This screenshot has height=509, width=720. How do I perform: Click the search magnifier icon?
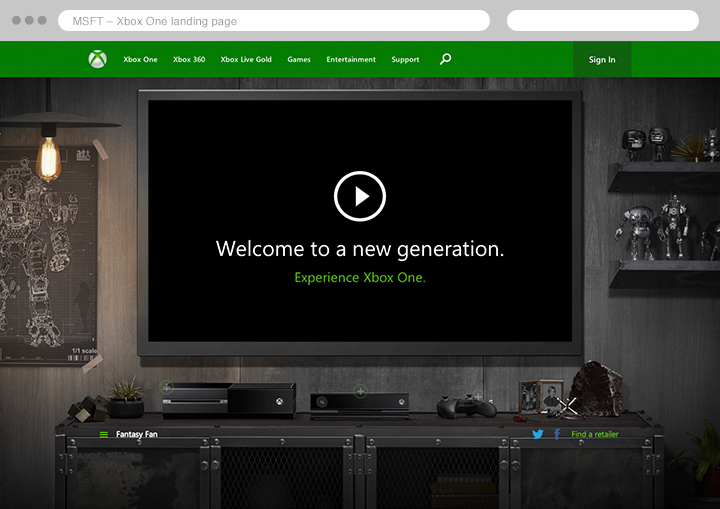click(x=445, y=59)
